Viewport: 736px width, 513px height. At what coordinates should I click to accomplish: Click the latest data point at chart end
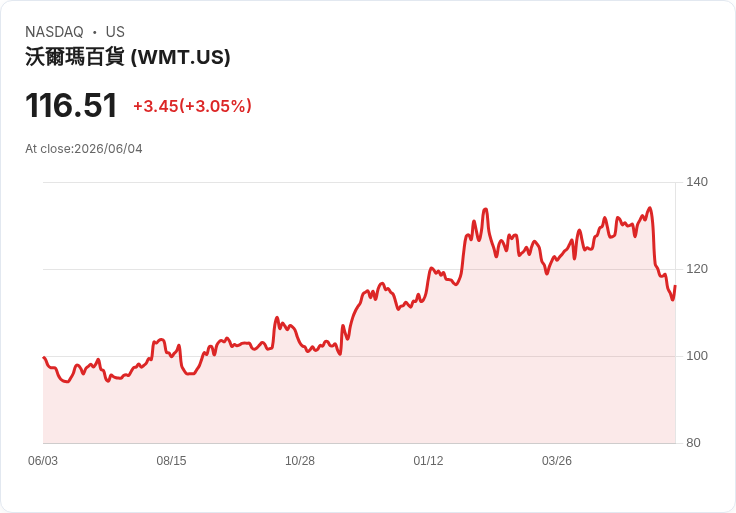(675, 285)
